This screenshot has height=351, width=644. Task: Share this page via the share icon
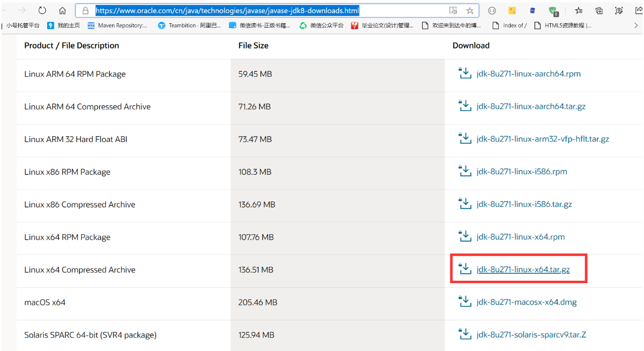[639, 10]
